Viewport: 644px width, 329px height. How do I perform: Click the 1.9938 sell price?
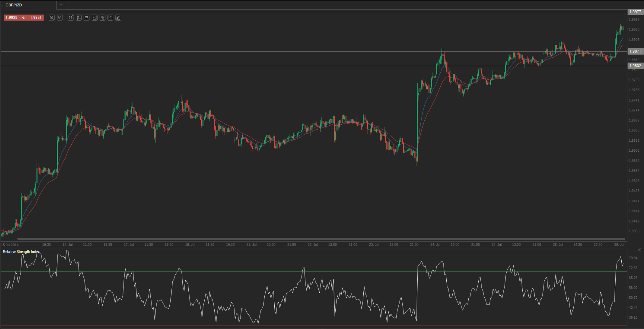(12, 17)
